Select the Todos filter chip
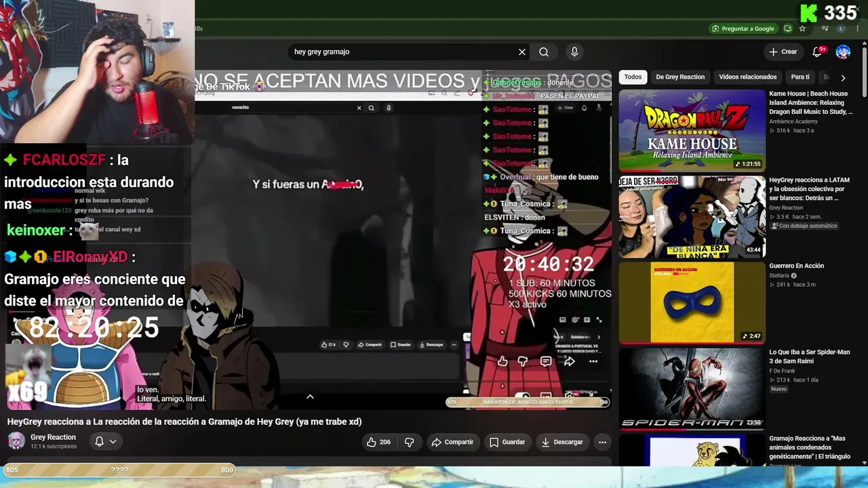Viewport: 868px width, 488px height. coord(633,77)
